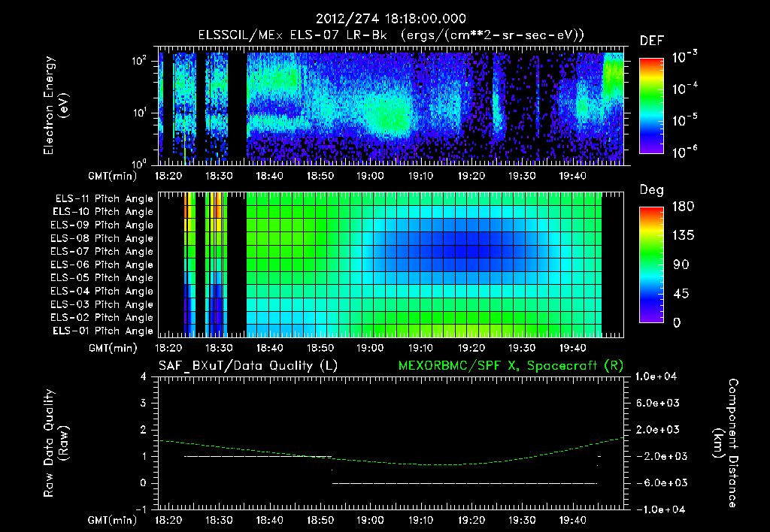Select the ELS-11 Pitch Angle label
Image resolution: width=770 pixels, height=532 pixels.
[104, 199]
